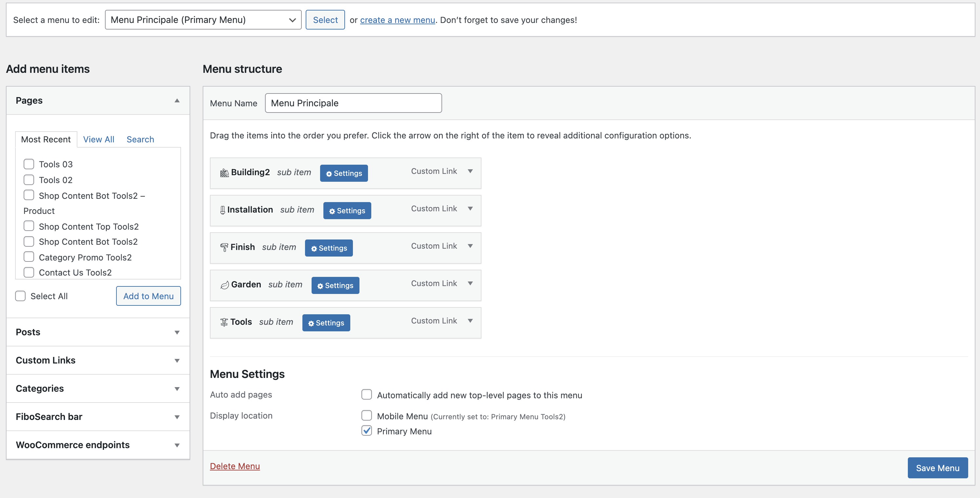The height and width of the screenshot is (498, 980).
Task: Click the Building2 brick wall icon
Action: click(224, 173)
